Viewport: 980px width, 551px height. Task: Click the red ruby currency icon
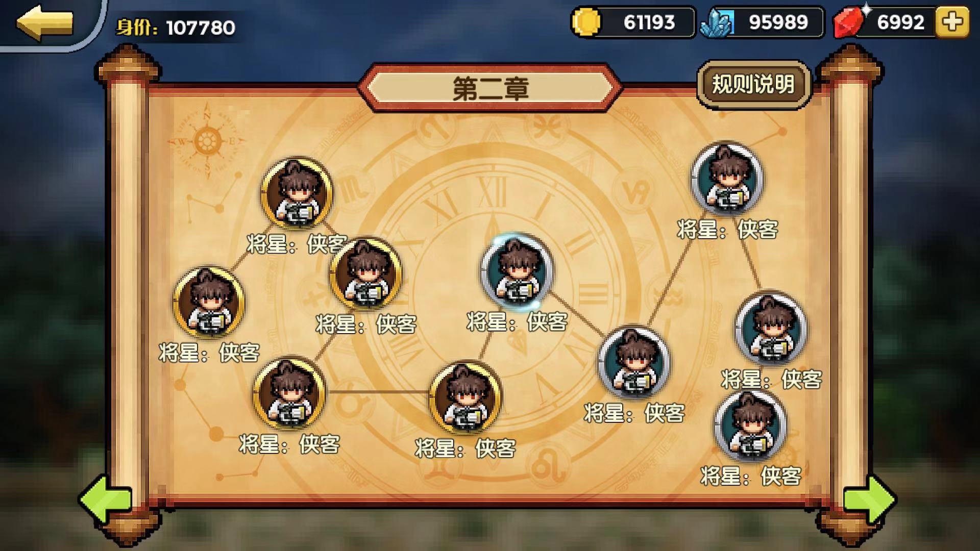point(849,22)
